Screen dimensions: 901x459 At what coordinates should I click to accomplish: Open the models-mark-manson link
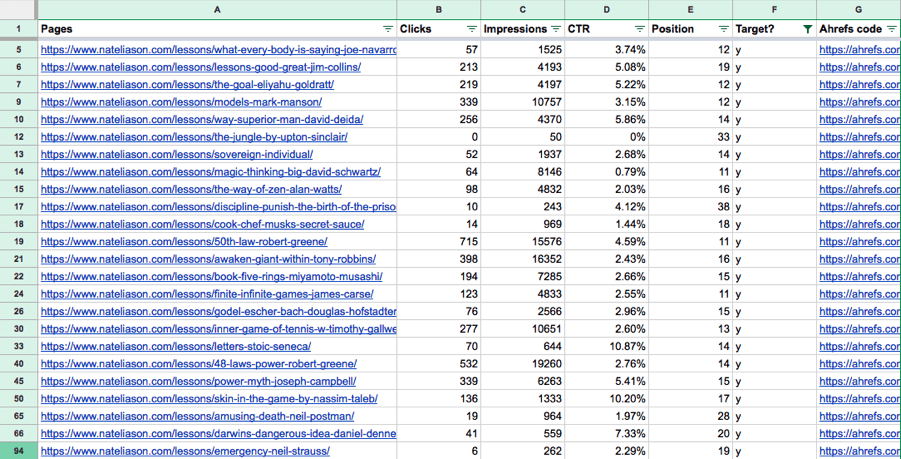(181, 102)
